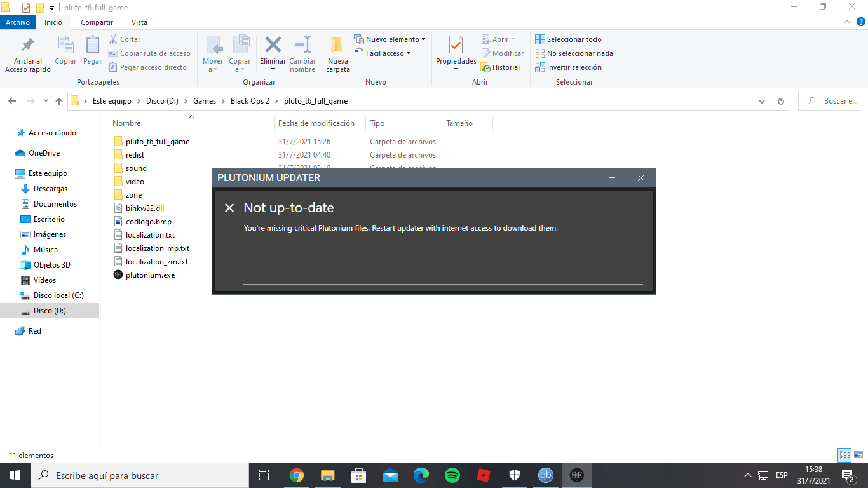
Task: Click Copiar ruta de acceso
Action: pos(150,53)
